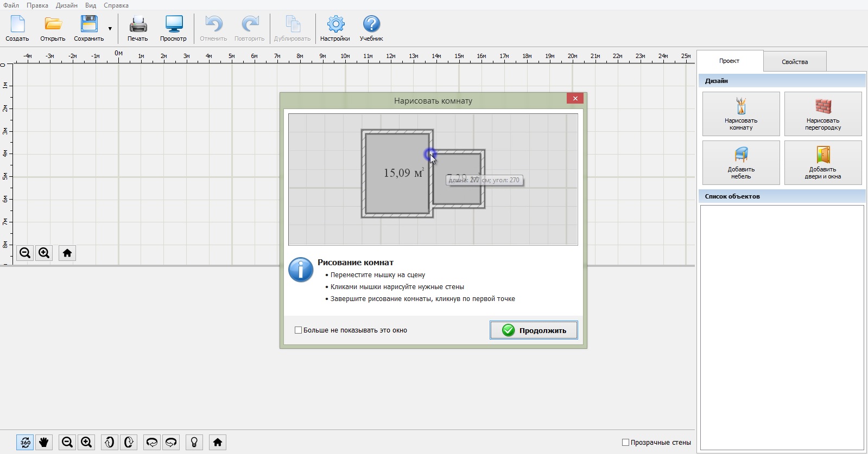Save project with Сохранить icon
The width and height of the screenshot is (868, 454).
click(x=88, y=28)
